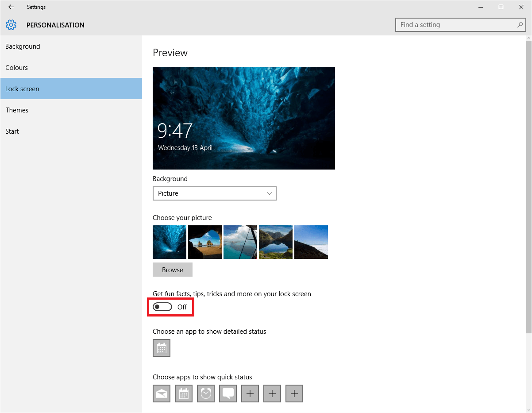The image size is (532, 413).
Task: Open the Background Picture dropdown
Action: point(215,193)
